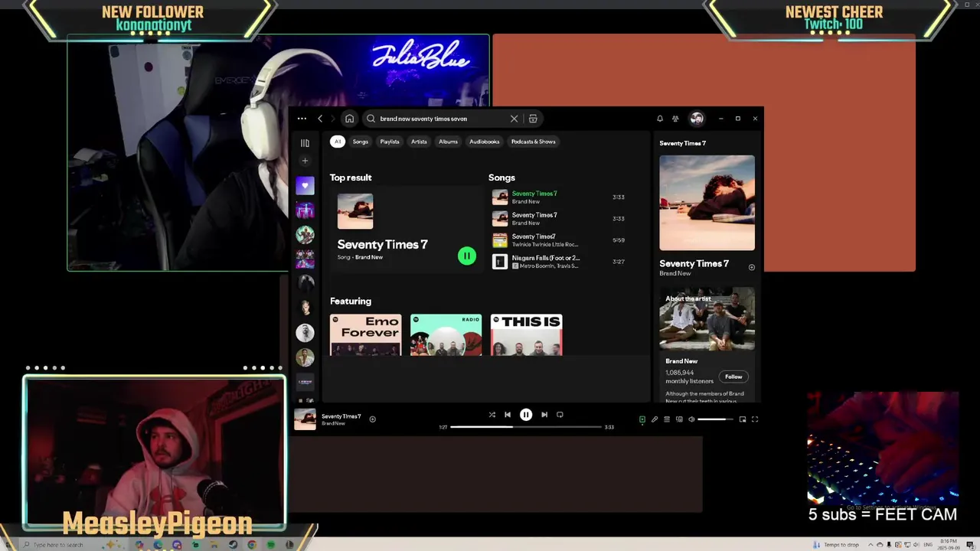Go back in Spotify navigation
This screenshot has width=980, height=551.
[x=320, y=119]
